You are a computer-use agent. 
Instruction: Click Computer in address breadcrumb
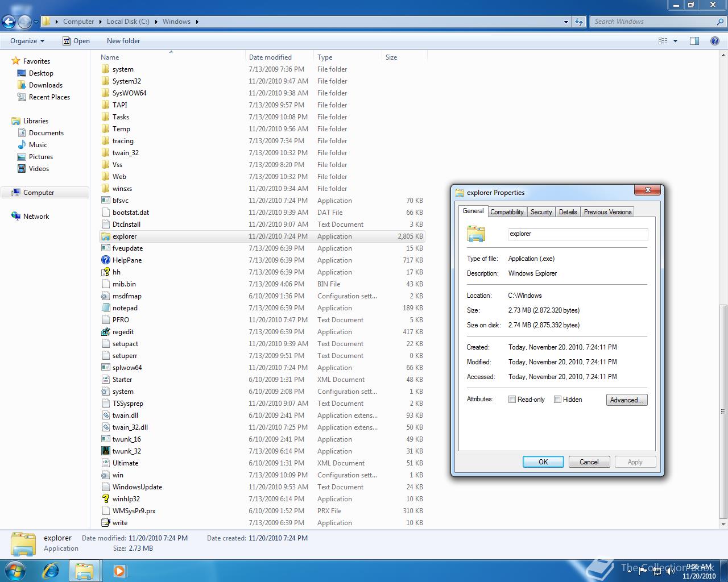pyautogui.click(x=78, y=22)
